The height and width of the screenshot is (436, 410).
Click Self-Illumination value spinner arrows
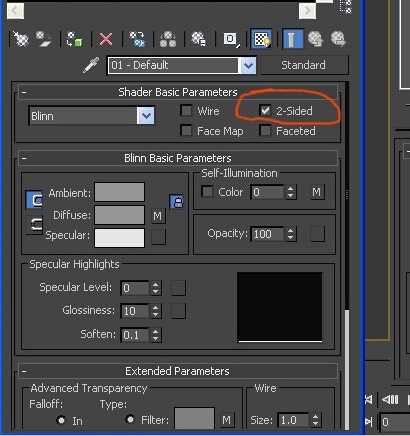[x=290, y=192]
